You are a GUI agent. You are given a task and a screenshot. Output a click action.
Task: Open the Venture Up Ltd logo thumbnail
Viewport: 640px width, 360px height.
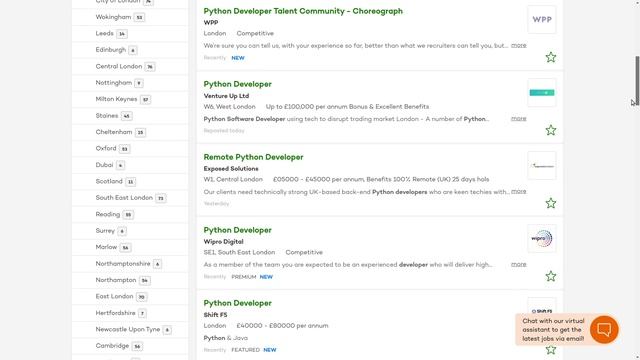point(542,93)
